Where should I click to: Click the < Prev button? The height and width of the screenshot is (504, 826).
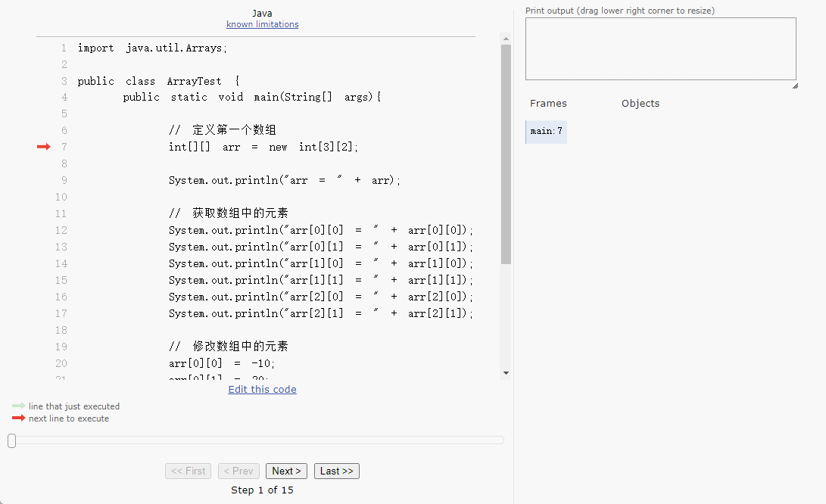tap(238, 471)
